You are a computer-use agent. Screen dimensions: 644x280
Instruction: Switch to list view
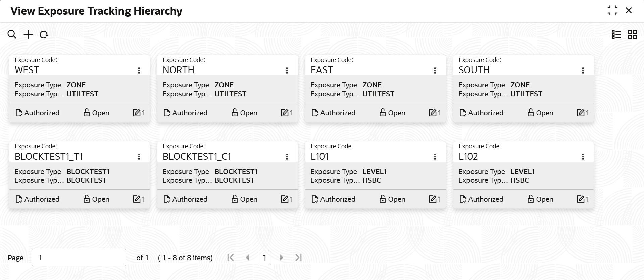[x=616, y=34]
